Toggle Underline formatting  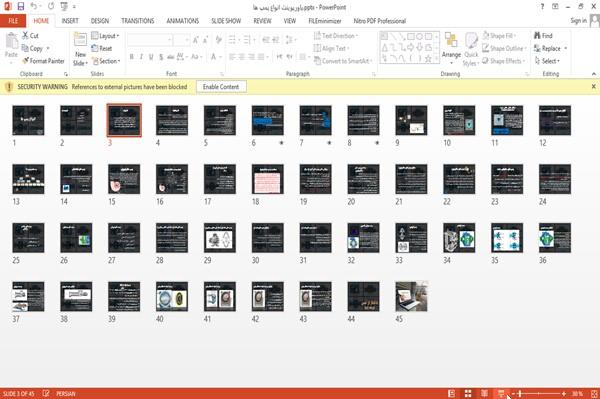click(x=151, y=57)
